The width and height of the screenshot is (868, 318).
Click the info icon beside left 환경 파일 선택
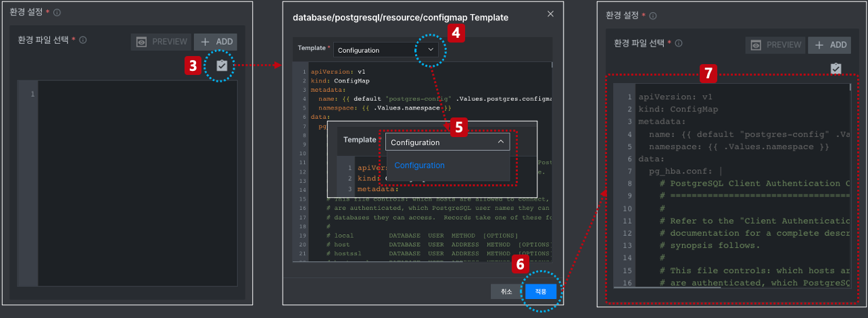(82, 40)
